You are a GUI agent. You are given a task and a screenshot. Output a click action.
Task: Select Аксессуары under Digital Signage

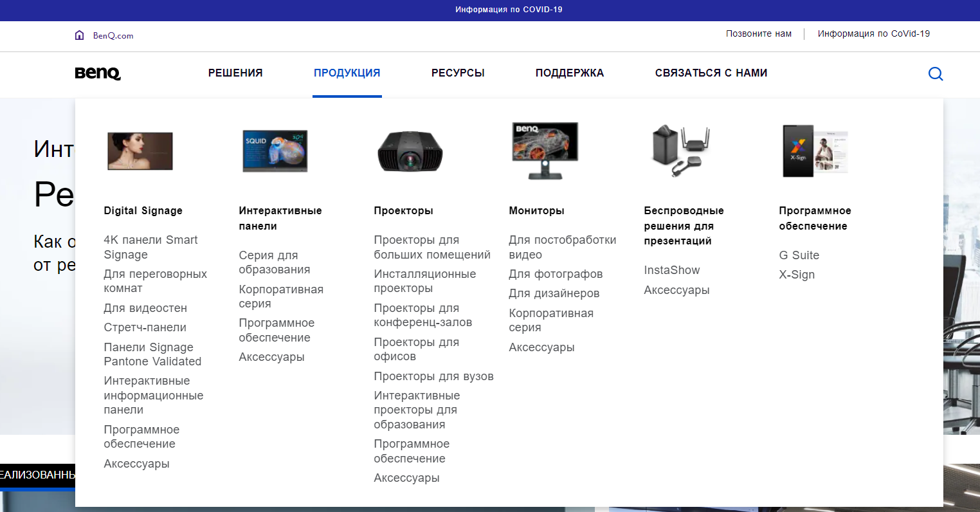[x=137, y=464]
